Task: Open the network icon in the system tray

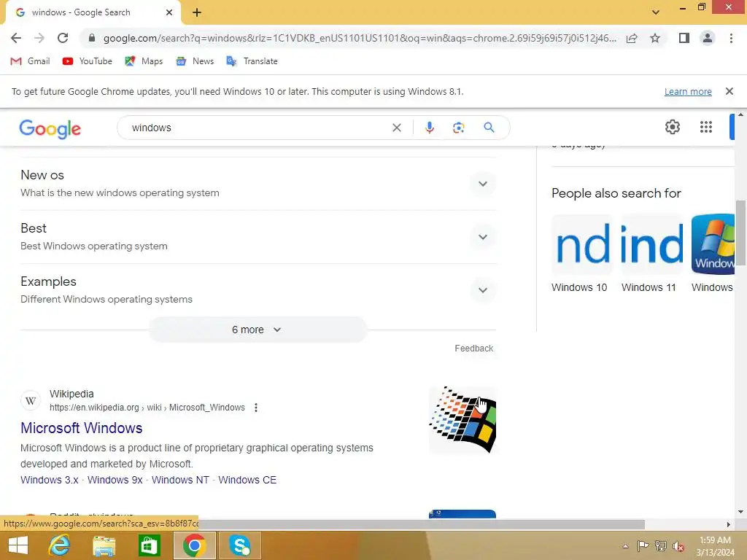Action: coord(661,546)
